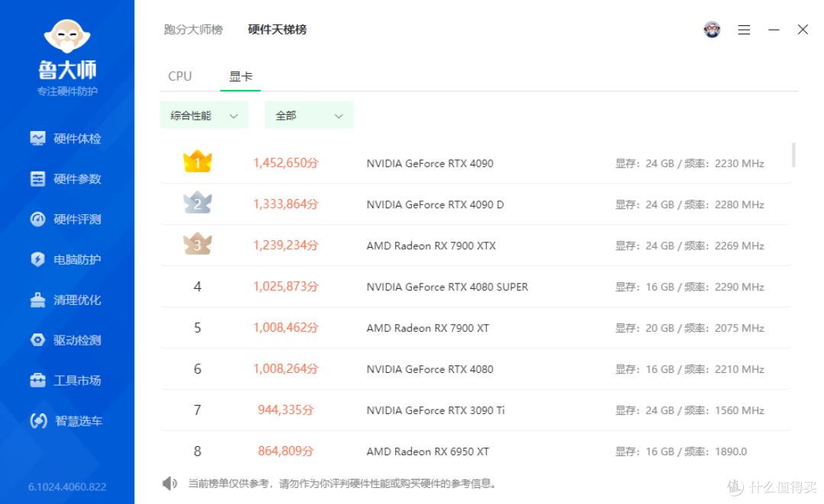Open 硬件参数 in the sidebar
The width and height of the screenshot is (824, 504).
tap(66, 179)
